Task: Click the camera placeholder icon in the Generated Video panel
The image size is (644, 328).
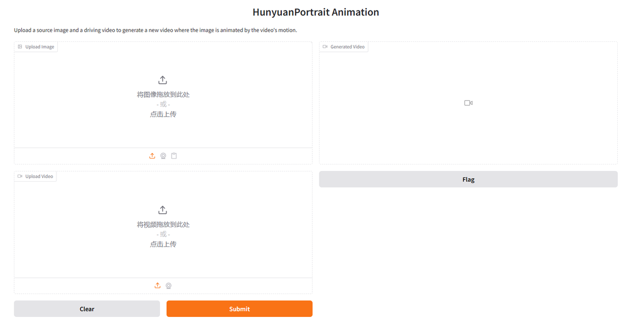Action: click(468, 103)
